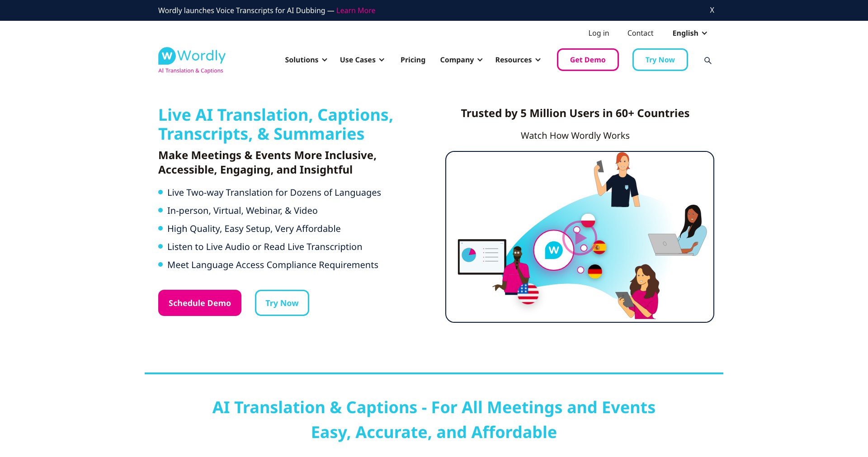Click the German flag in illustration
868x457 pixels.
pyautogui.click(x=595, y=271)
